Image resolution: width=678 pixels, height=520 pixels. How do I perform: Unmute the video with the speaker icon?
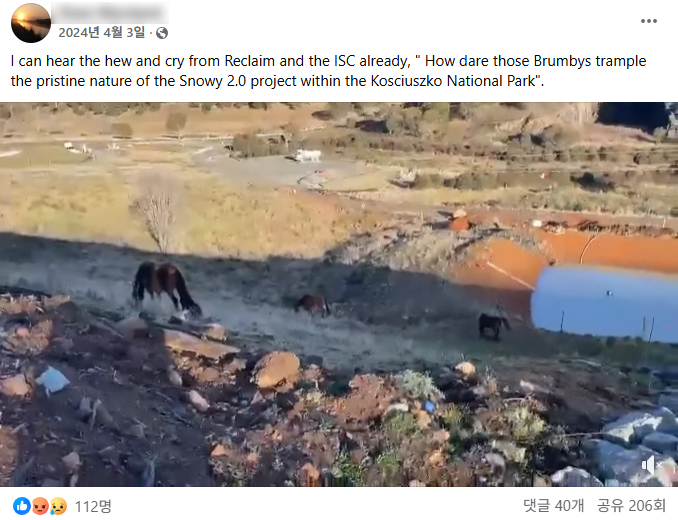[650, 465]
